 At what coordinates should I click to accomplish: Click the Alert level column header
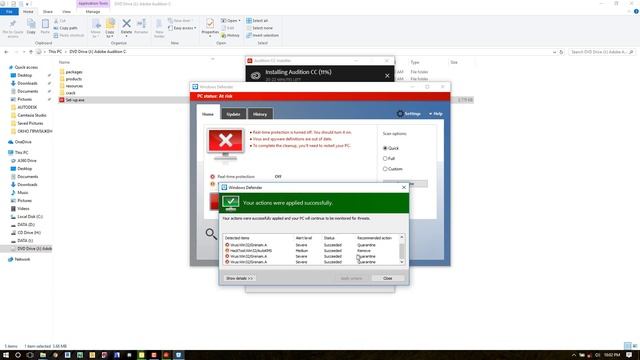[x=304, y=238]
